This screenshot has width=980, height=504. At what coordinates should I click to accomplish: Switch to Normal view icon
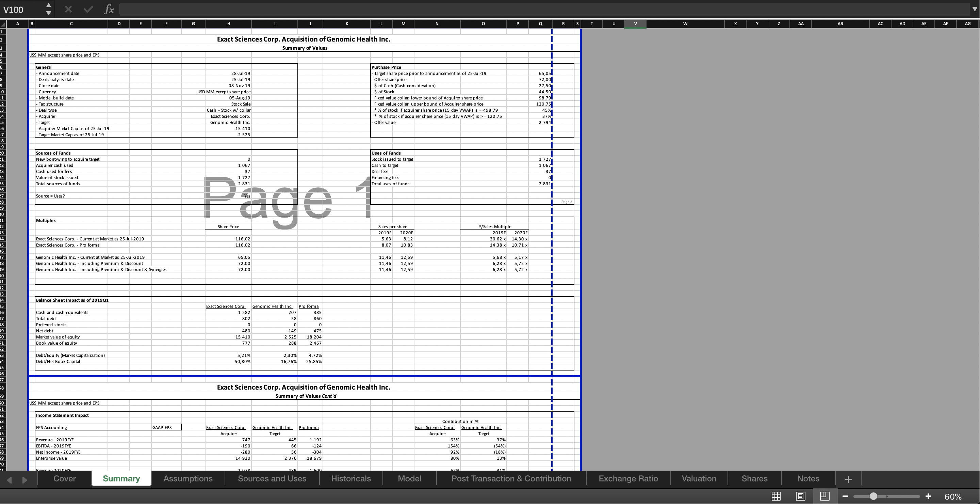[x=776, y=496]
